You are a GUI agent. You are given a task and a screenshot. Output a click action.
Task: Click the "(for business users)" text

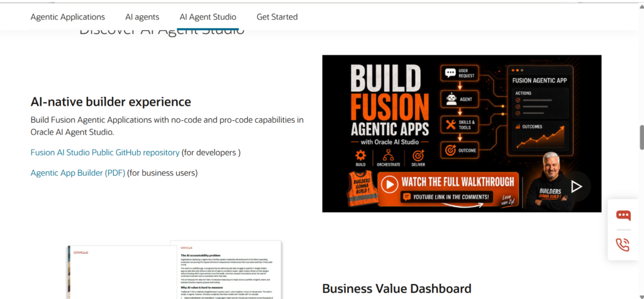(162, 172)
